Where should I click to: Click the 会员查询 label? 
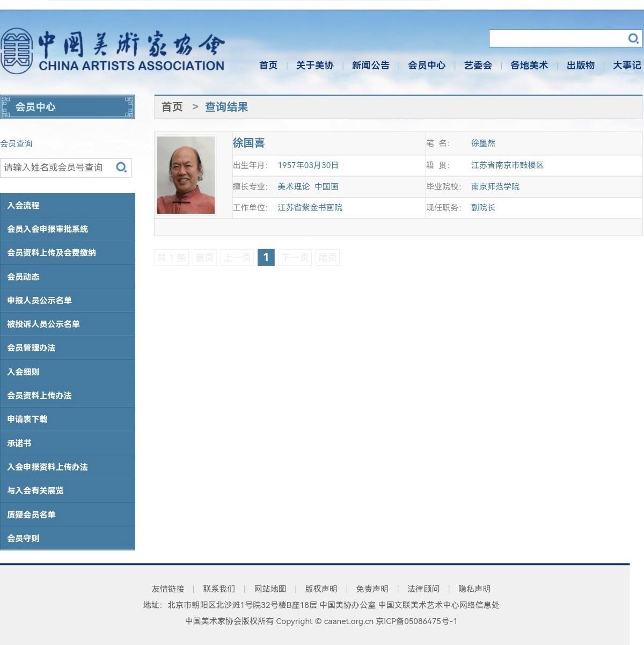coord(16,143)
